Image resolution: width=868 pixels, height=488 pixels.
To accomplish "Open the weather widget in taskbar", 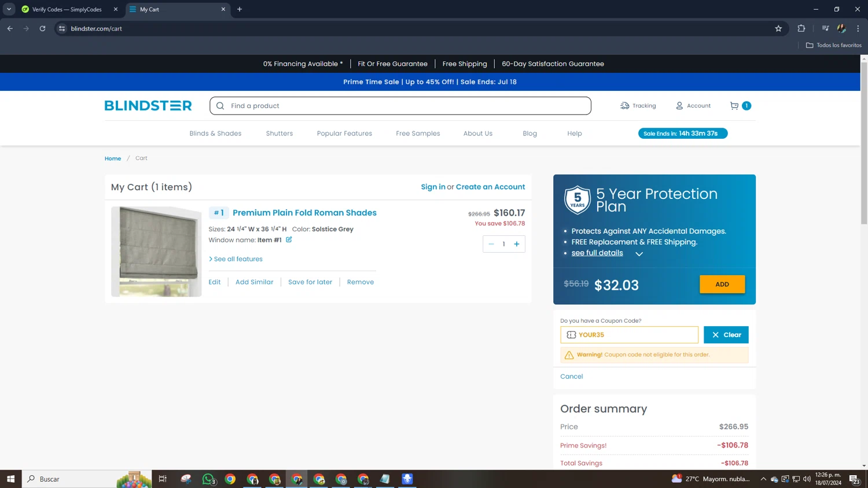I will click(711, 479).
